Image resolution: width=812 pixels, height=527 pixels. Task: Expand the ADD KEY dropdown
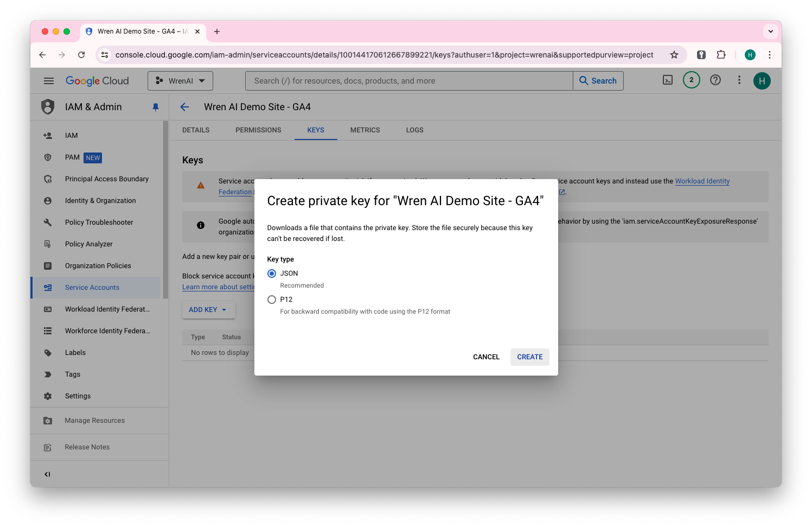tap(208, 310)
